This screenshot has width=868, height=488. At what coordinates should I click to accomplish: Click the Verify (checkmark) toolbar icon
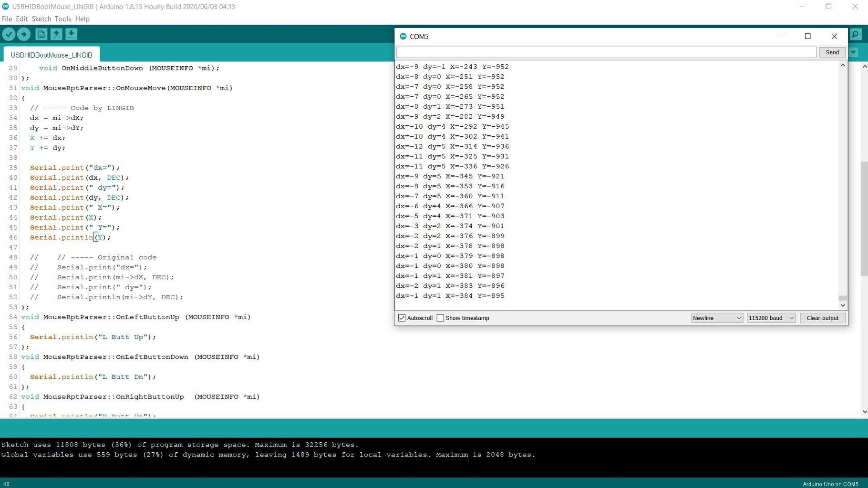click(9, 34)
